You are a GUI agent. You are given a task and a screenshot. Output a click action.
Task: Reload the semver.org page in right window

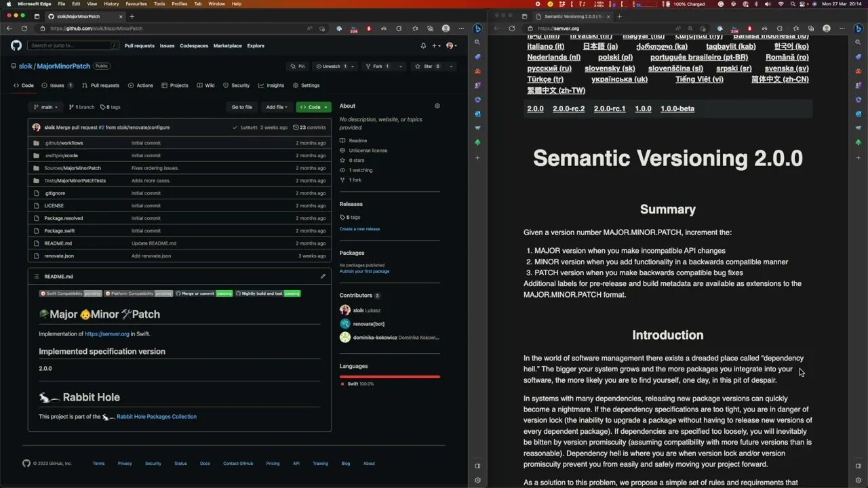[x=512, y=28]
